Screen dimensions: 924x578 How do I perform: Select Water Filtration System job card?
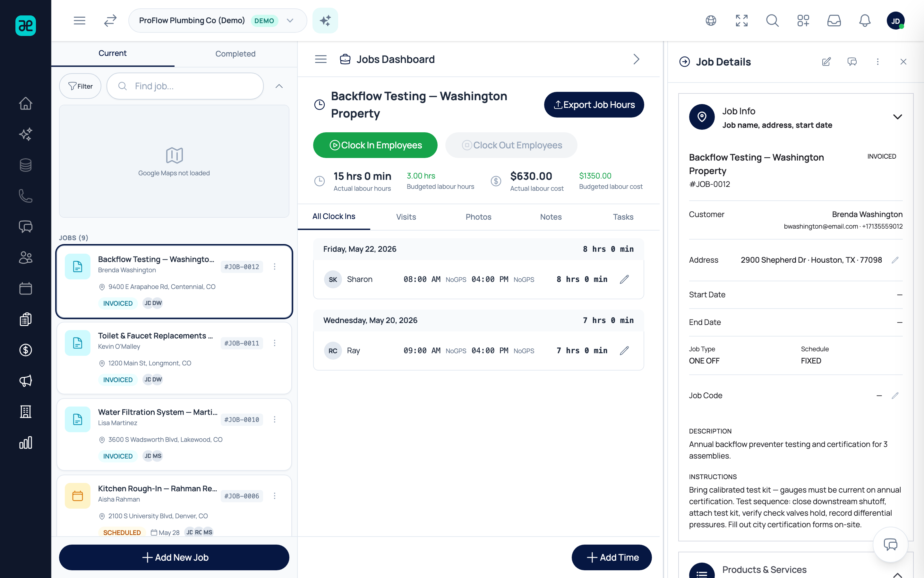174,434
